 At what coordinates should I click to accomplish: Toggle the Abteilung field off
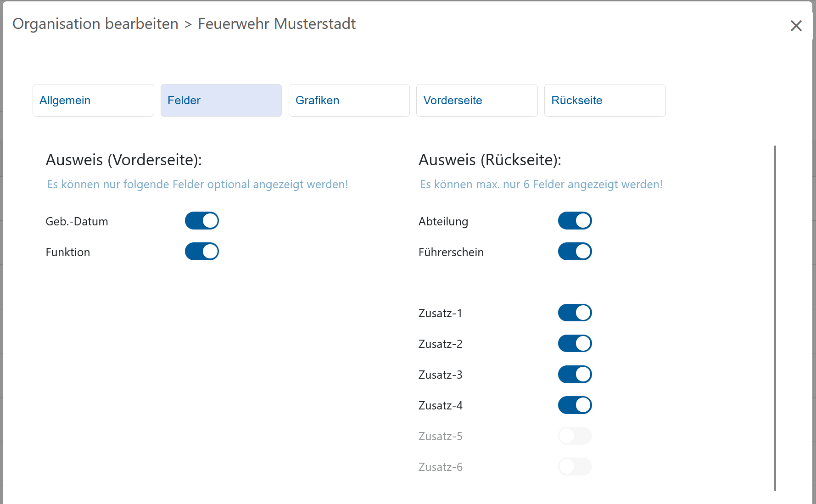pos(575,221)
